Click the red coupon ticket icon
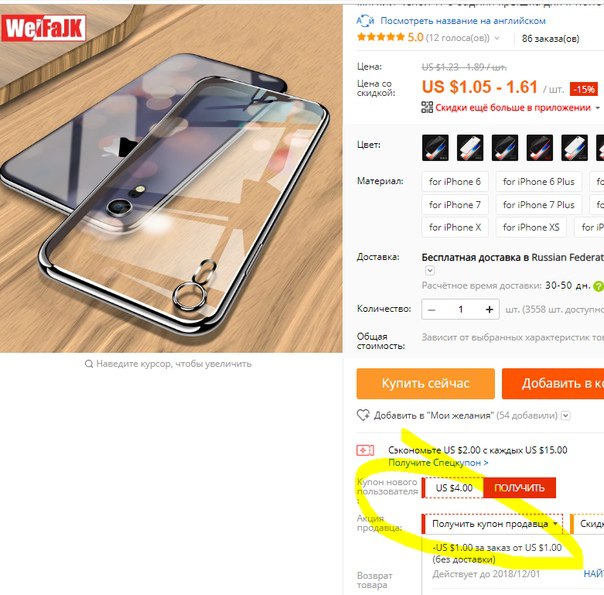The width and height of the screenshot is (604, 595). [365, 450]
